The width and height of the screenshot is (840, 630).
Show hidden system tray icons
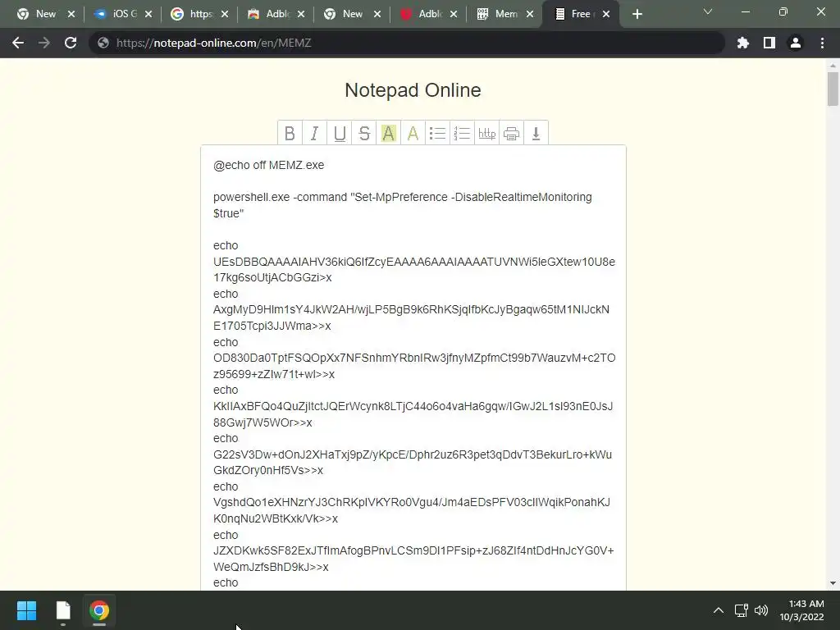tap(719, 610)
